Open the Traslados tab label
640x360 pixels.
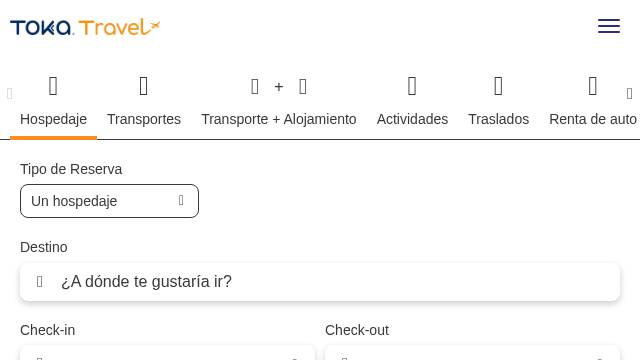click(x=498, y=119)
